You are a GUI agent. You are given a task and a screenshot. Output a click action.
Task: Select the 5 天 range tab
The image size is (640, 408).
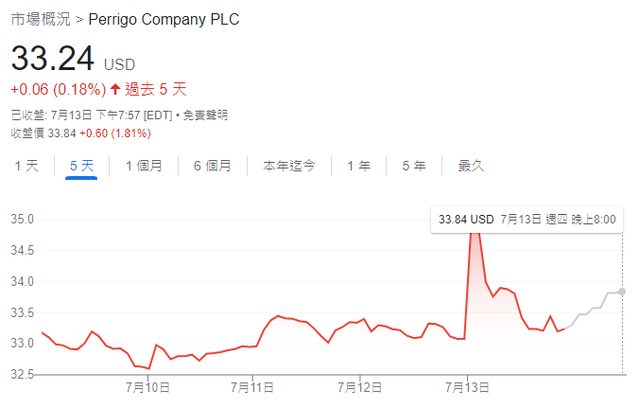(81, 166)
